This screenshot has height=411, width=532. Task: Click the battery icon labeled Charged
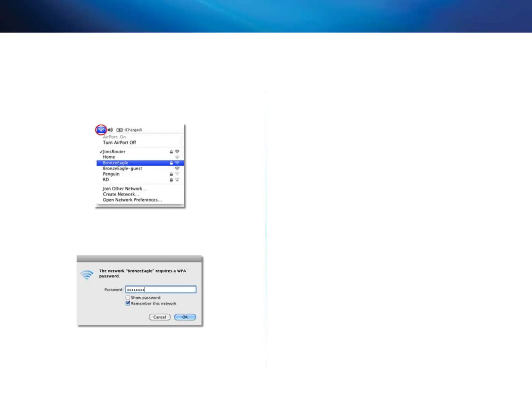pyautogui.click(x=120, y=130)
